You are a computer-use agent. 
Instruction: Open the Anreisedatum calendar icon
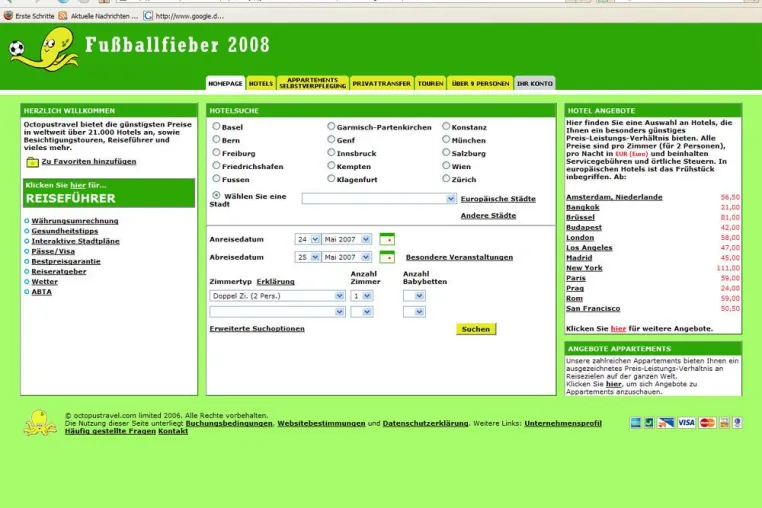[x=387, y=239]
